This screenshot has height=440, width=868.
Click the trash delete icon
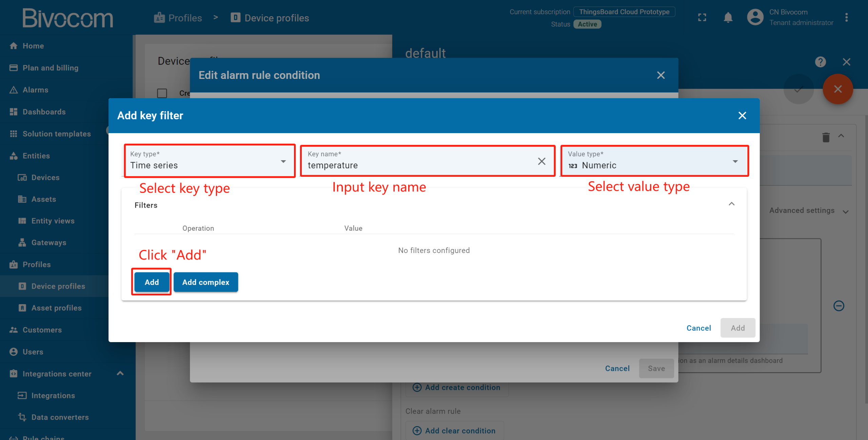[x=826, y=137]
